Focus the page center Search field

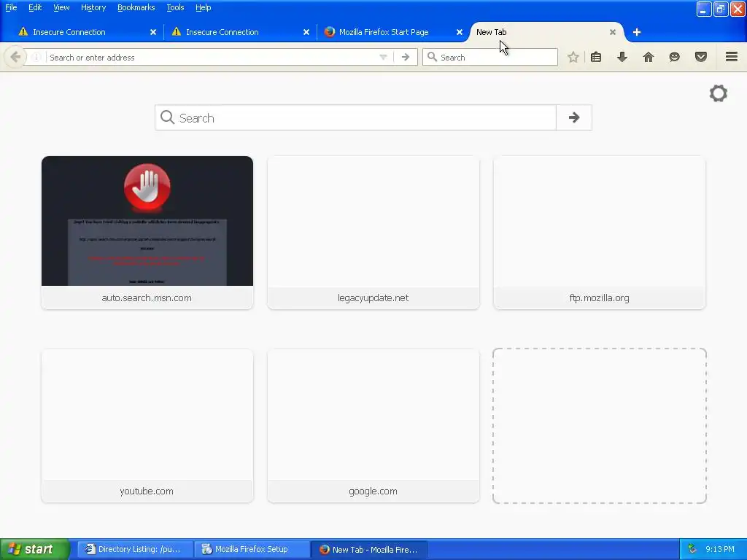(355, 117)
